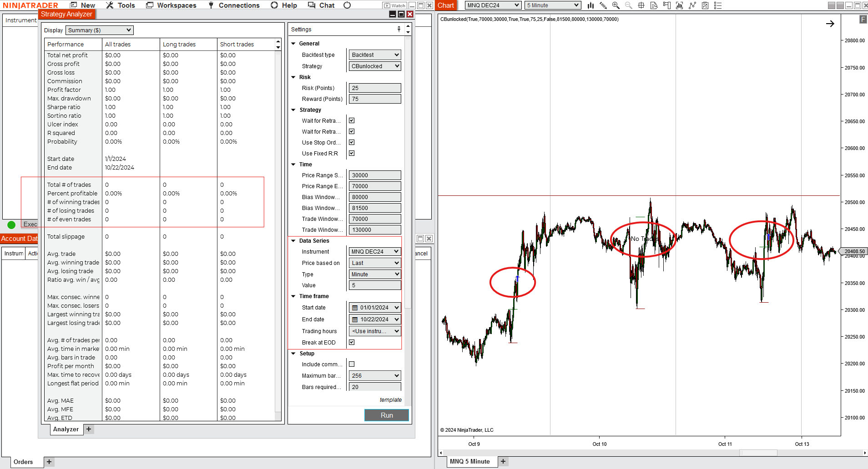Open Start date calendar icon
Screen dimensions: 868x469
point(355,308)
